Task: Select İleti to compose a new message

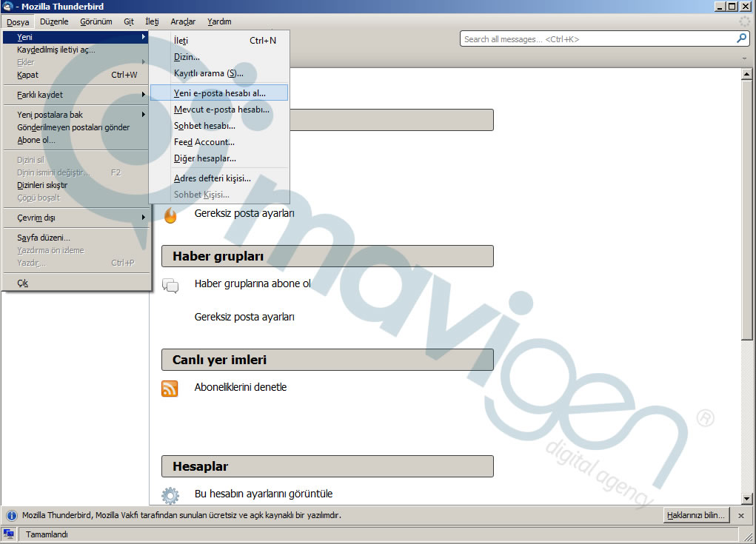Action: tap(219, 41)
